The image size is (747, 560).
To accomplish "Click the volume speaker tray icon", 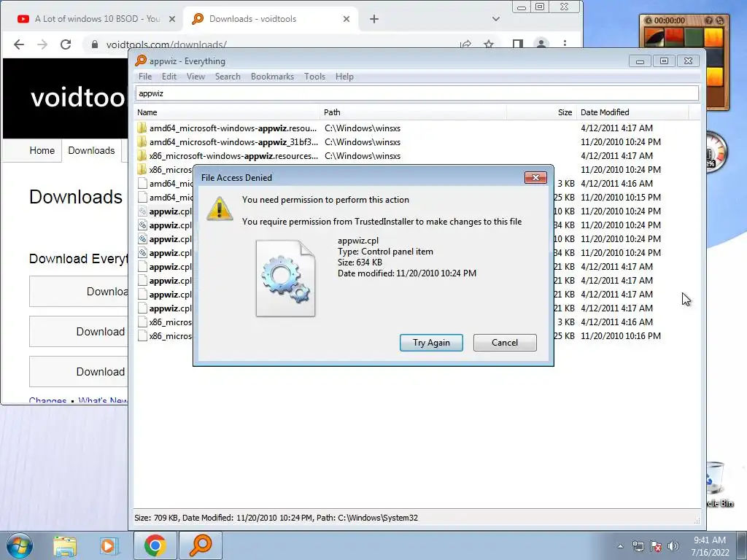I will (x=673, y=546).
